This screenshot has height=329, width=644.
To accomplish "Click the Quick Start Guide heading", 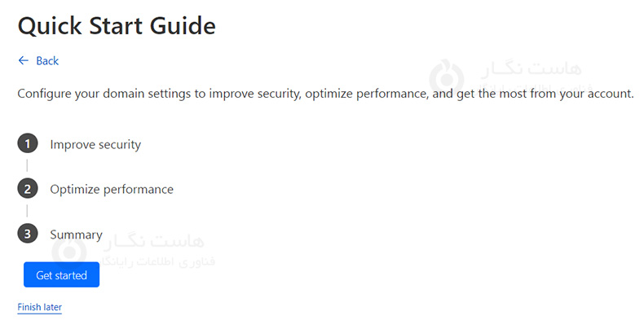I will pyautogui.click(x=117, y=25).
